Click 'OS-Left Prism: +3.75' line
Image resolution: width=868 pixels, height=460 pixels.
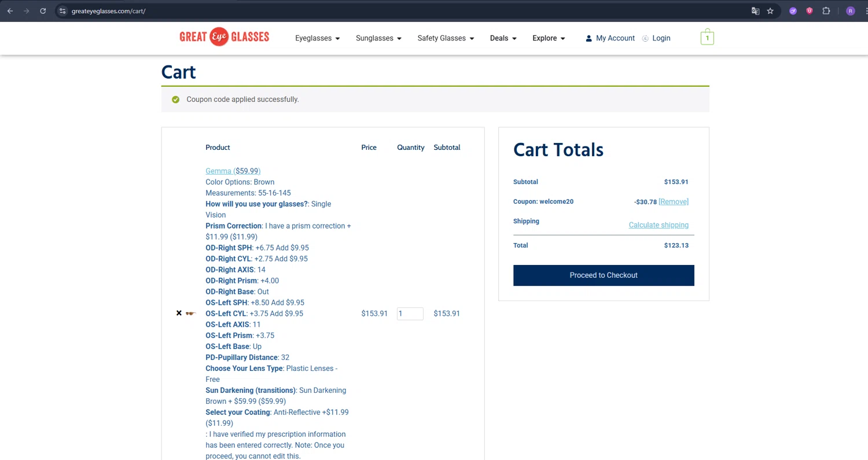(x=240, y=336)
